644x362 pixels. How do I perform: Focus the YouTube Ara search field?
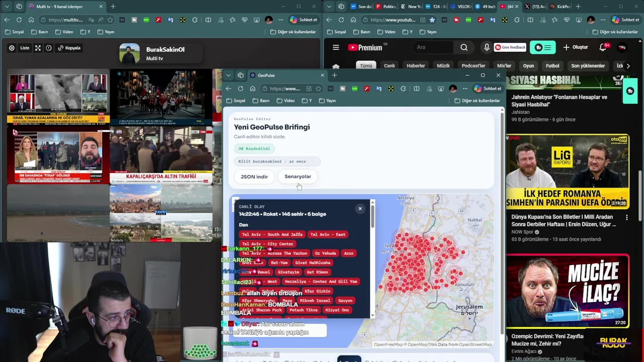coord(434,47)
